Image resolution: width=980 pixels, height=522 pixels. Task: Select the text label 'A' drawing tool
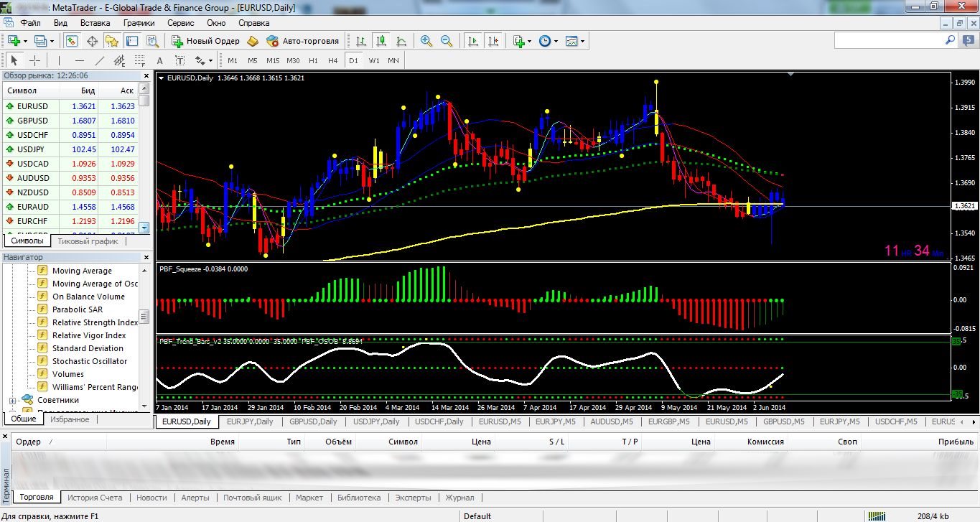(159, 60)
